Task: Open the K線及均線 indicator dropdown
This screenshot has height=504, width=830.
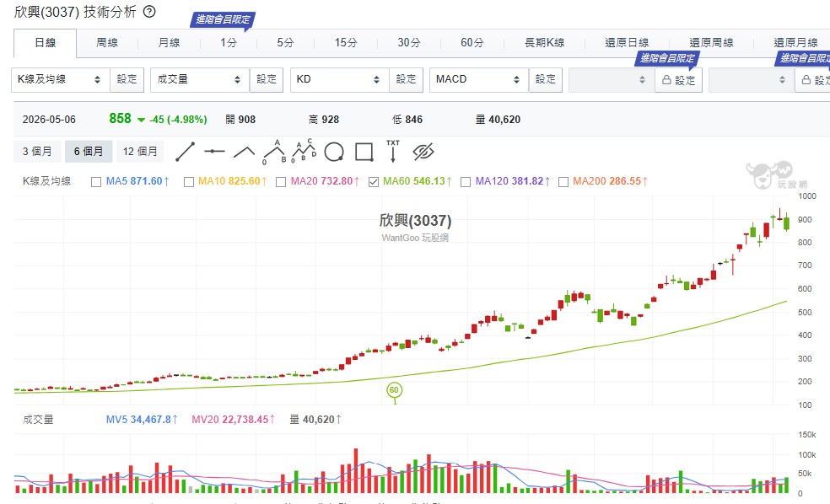Action: point(61,80)
